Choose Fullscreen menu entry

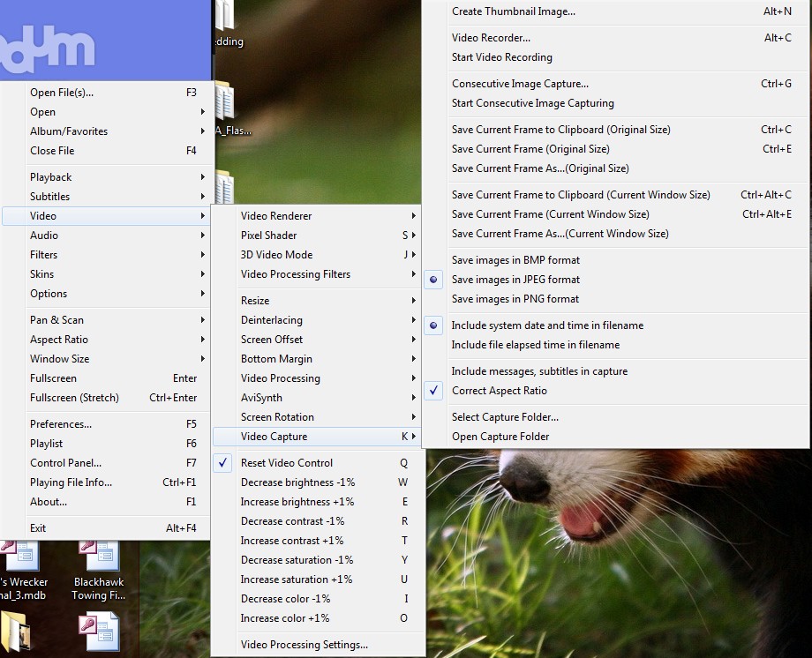click(106, 378)
